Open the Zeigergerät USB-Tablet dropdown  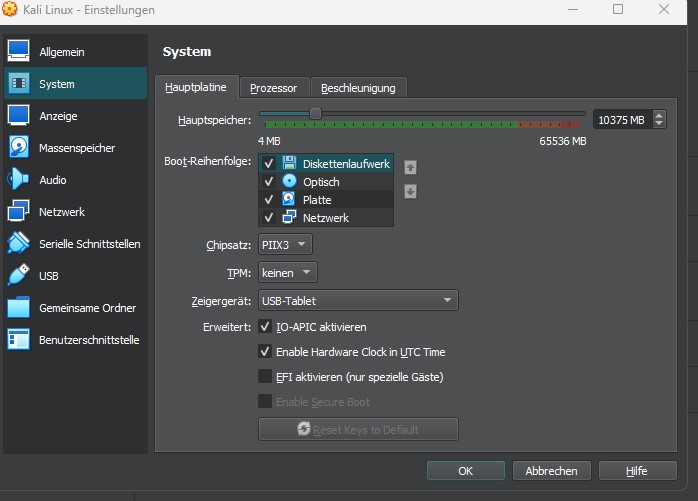(358, 301)
